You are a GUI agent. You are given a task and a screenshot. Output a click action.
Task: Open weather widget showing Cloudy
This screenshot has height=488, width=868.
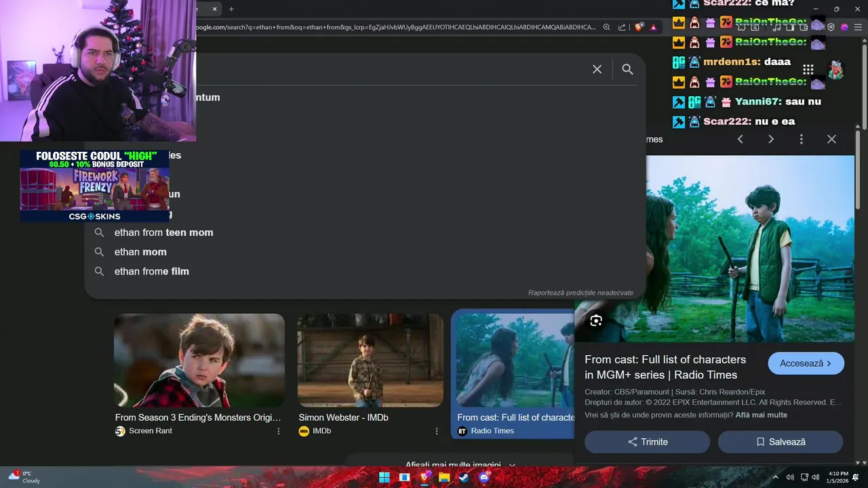[x=24, y=477]
